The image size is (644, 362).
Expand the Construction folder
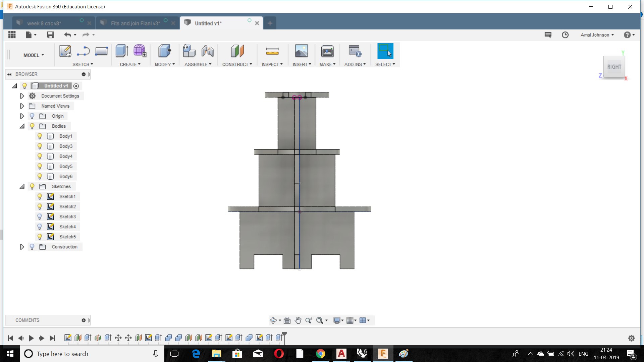point(22,247)
